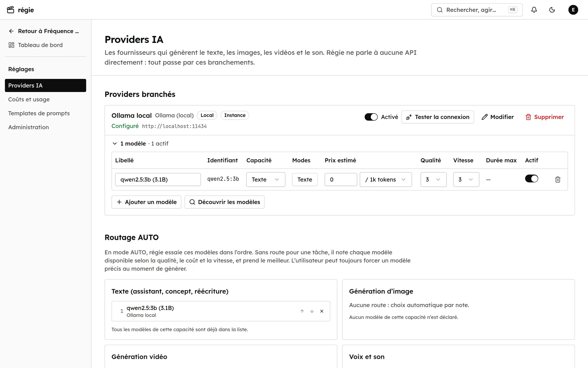Move qwen2.5:3b route up with arrow
Image resolution: width=588 pixels, height=368 pixels.
click(302, 311)
